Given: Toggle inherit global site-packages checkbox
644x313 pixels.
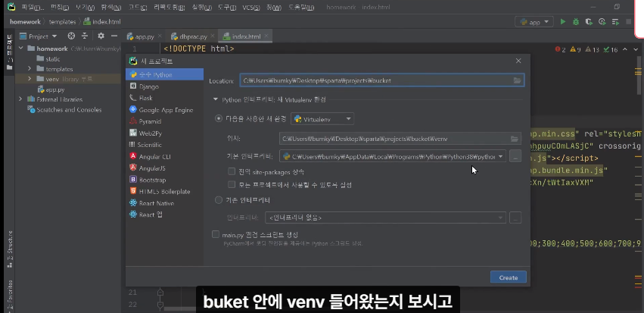Looking at the screenshot, I should pyautogui.click(x=232, y=171).
